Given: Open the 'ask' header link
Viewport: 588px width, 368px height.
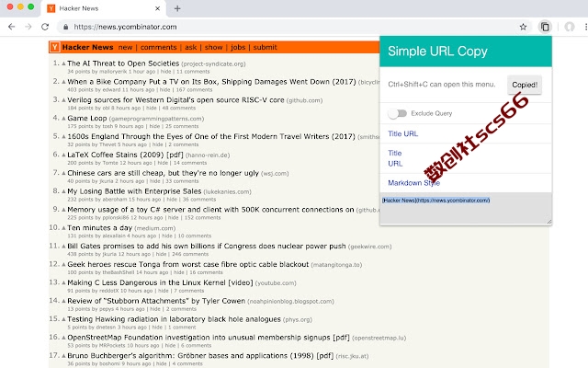Looking at the screenshot, I should point(190,47).
